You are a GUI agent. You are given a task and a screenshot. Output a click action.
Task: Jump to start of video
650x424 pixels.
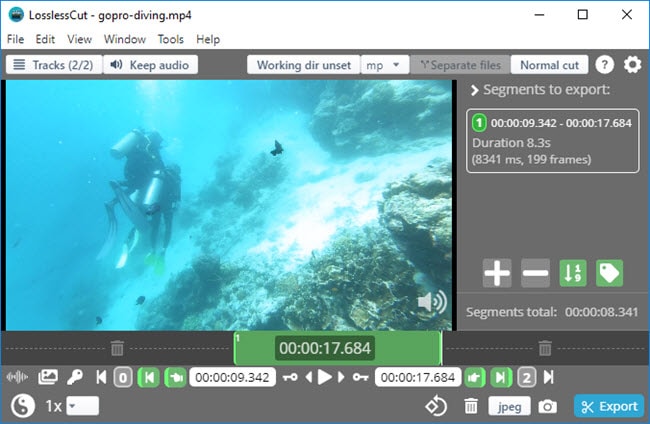[101, 377]
